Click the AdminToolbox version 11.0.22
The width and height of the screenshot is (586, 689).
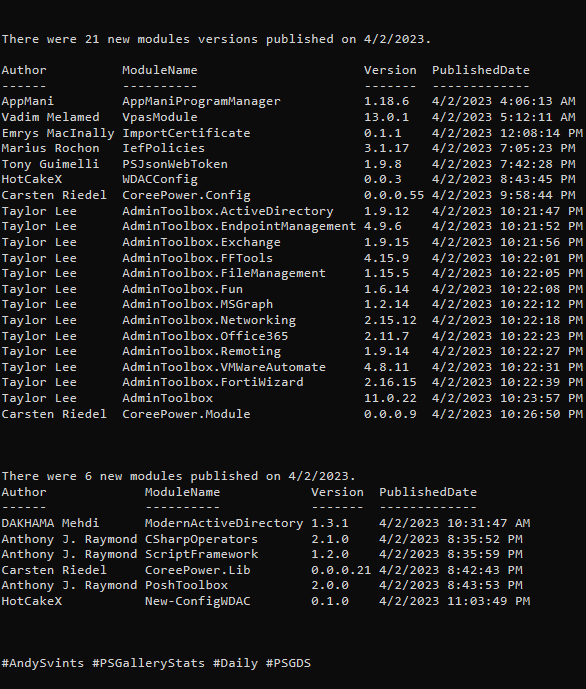[x=390, y=398]
